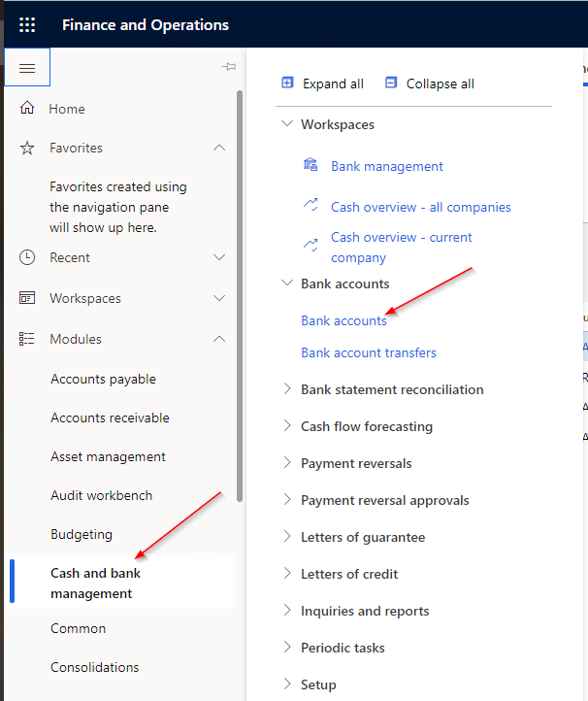Click the Favorites star icon
Viewport: 588px width, 701px height.
pos(27,148)
